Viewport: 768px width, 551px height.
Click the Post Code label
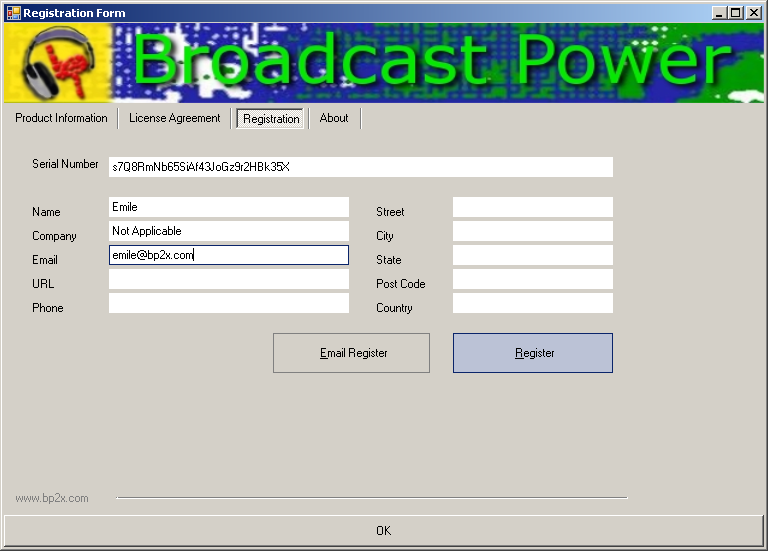point(401,284)
